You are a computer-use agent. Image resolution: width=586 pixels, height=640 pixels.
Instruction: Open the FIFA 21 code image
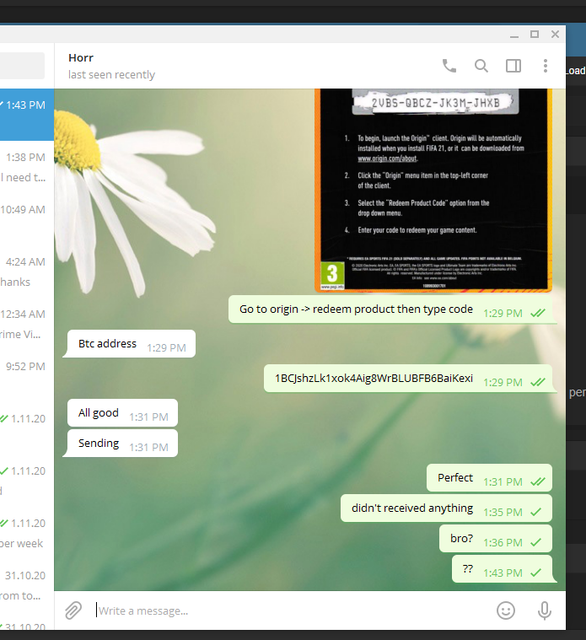coord(433,190)
